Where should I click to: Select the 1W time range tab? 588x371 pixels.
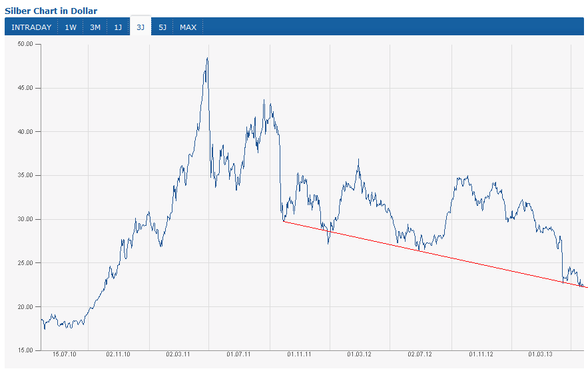point(71,27)
